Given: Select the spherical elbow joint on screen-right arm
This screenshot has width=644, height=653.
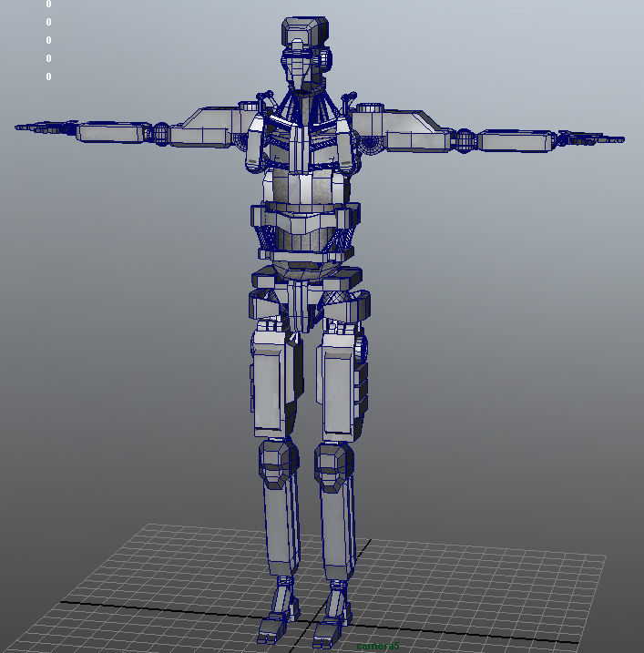Looking at the screenshot, I should point(464,140).
